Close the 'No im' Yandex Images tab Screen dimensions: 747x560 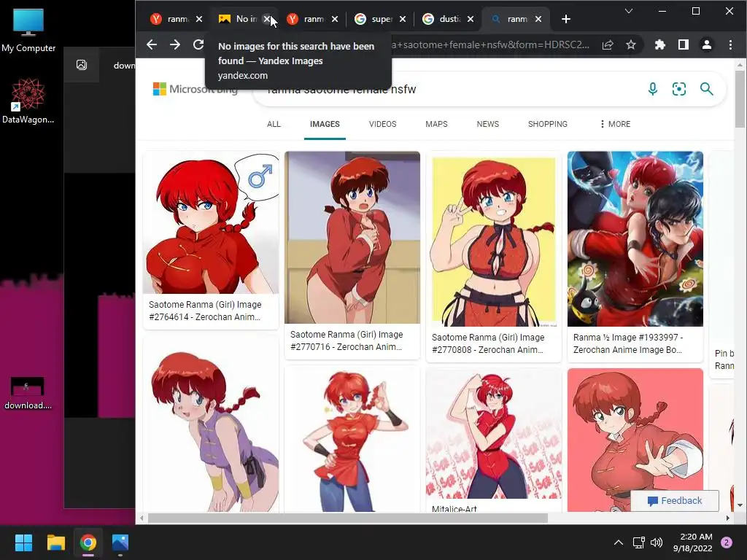point(267,19)
